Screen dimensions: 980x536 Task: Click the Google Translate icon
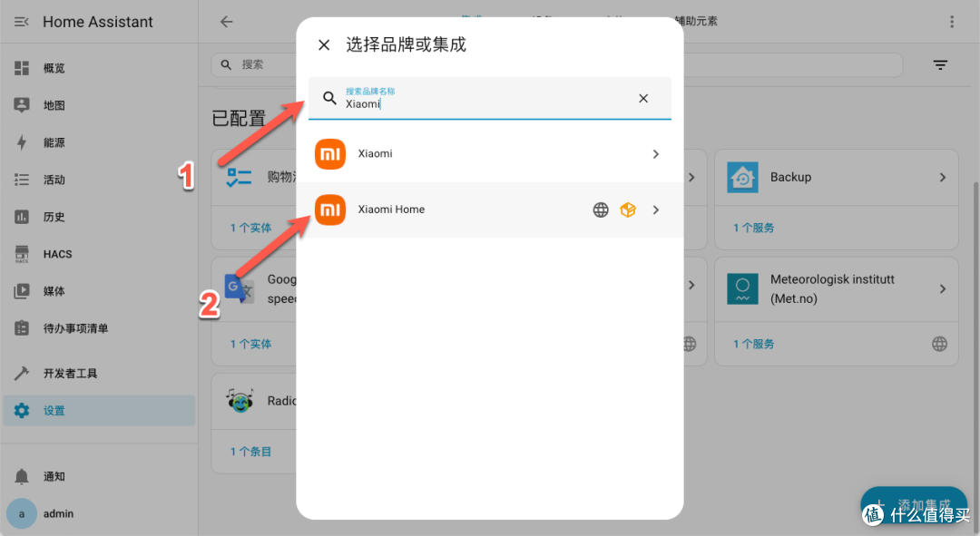tap(240, 288)
